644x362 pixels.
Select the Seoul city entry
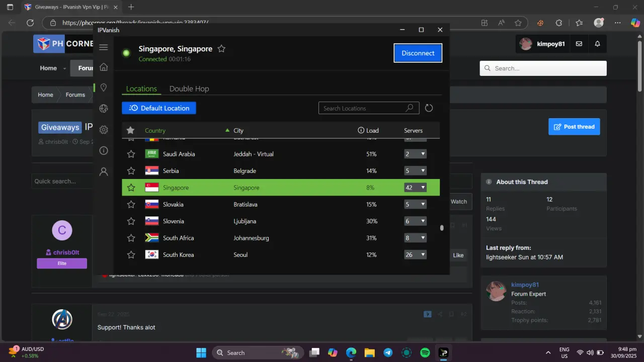coord(240,255)
